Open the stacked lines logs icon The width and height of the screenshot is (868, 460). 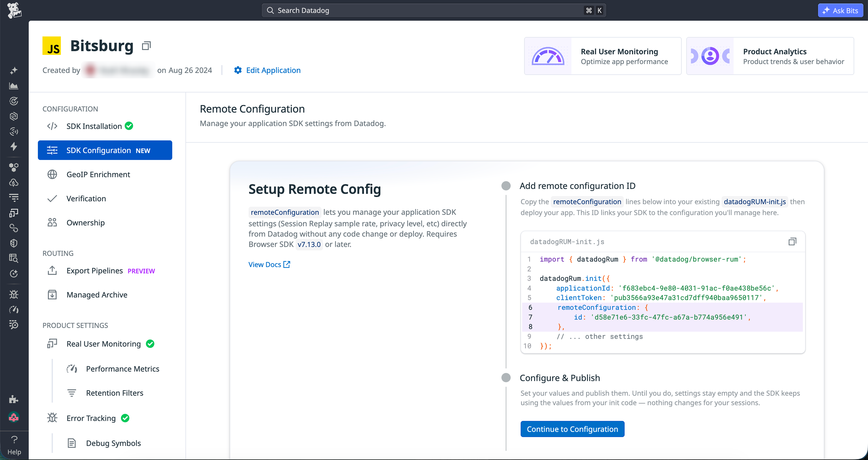pyautogui.click(x=14, y=198)
